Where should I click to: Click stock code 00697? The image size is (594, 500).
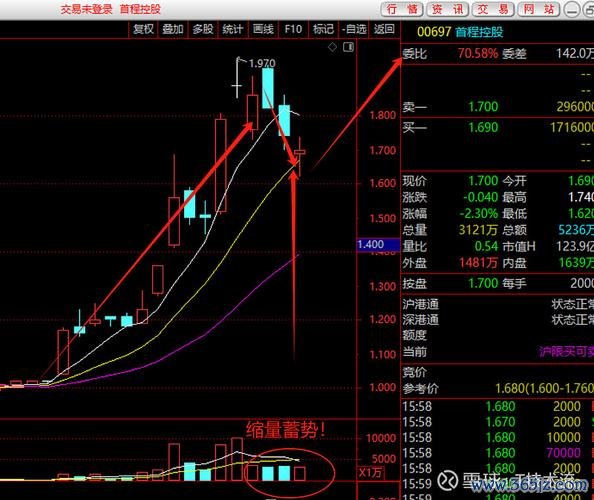pos(434,32)
